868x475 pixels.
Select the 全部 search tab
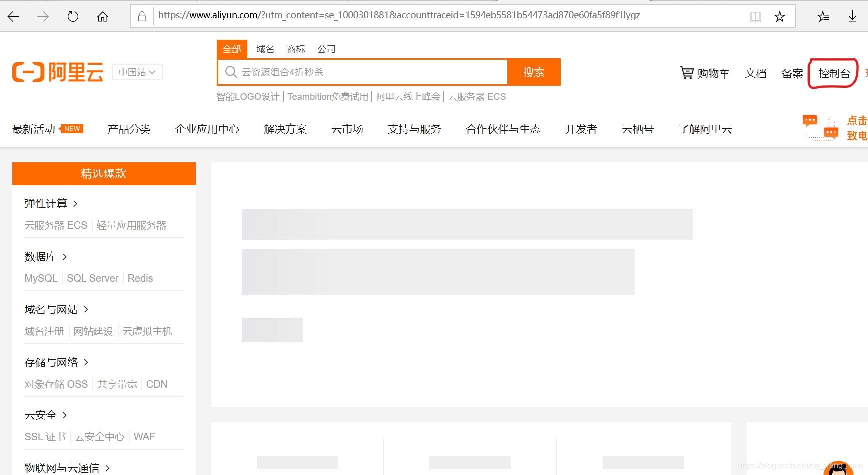click(x=232, y=49)
